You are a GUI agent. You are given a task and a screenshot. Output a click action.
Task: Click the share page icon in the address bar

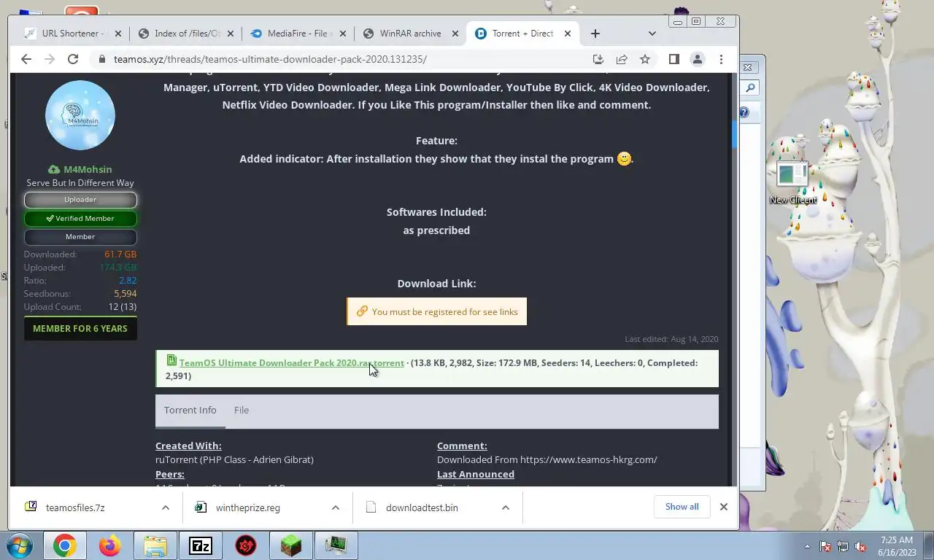coord(621,59)
